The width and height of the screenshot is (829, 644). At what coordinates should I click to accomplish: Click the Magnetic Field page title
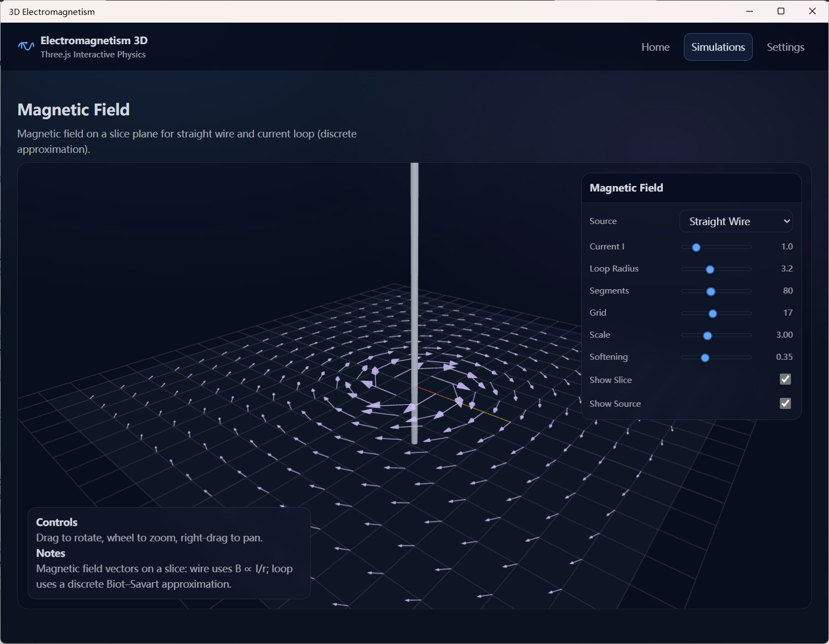pos(73,110)
